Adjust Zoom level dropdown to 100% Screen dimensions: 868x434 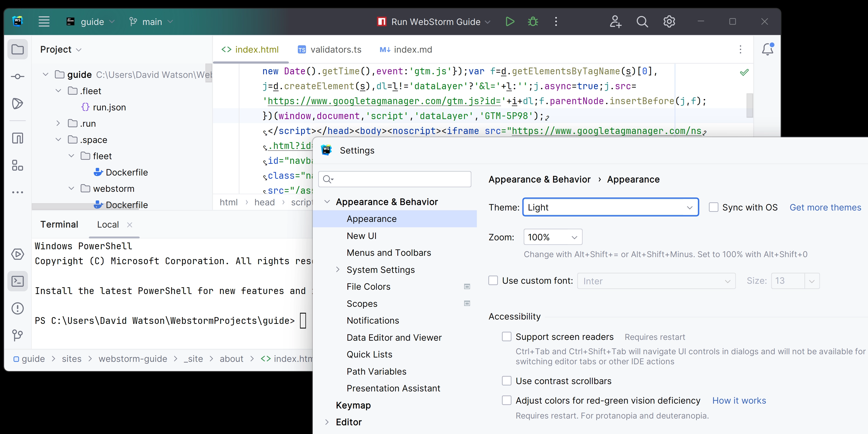551,237
